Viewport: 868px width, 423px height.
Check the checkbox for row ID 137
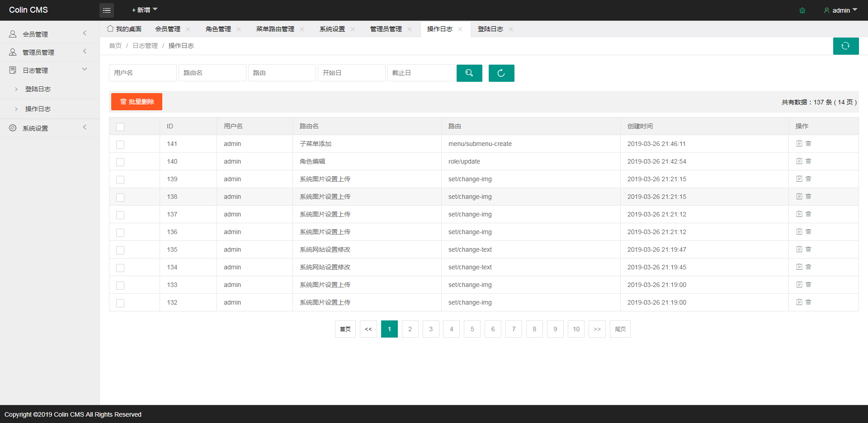pos(120,215)
